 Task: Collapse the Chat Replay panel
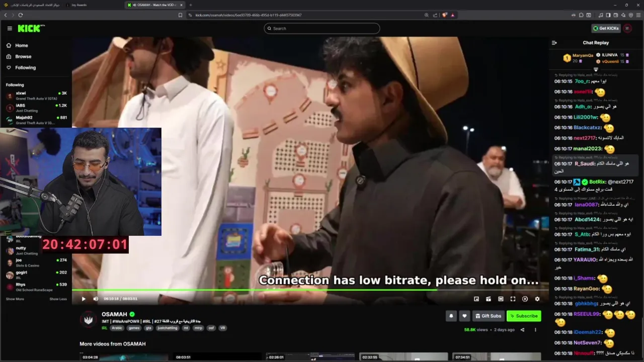coord(554,43)
